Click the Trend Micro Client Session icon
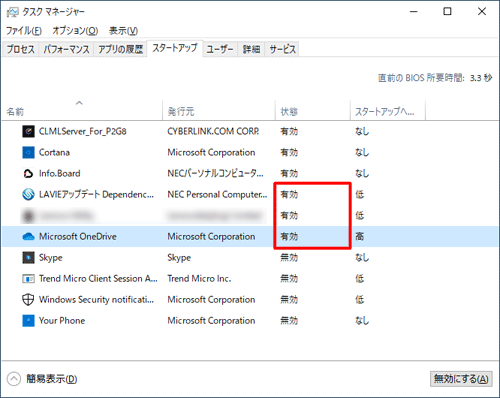The image size is (500, 398). pyautogui.click(x=28, y=279)
